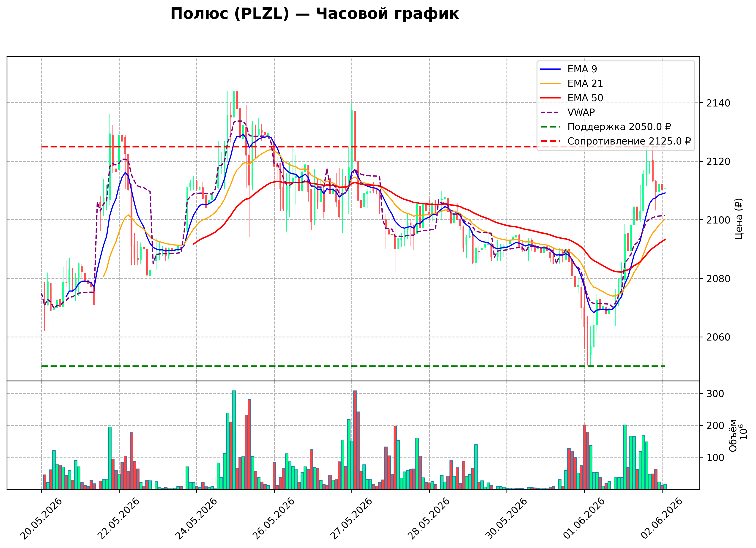Click the price axis label 2140
756x548 pixels.
point(718,103)
